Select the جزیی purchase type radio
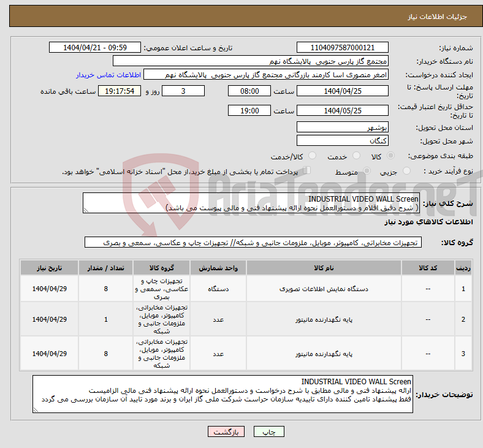This screenshot has width=483, height=448. pos(406,171)
